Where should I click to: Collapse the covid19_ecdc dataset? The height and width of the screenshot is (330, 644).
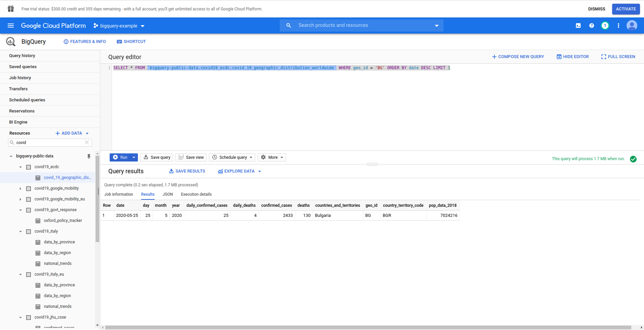click(x=20, y=167)
